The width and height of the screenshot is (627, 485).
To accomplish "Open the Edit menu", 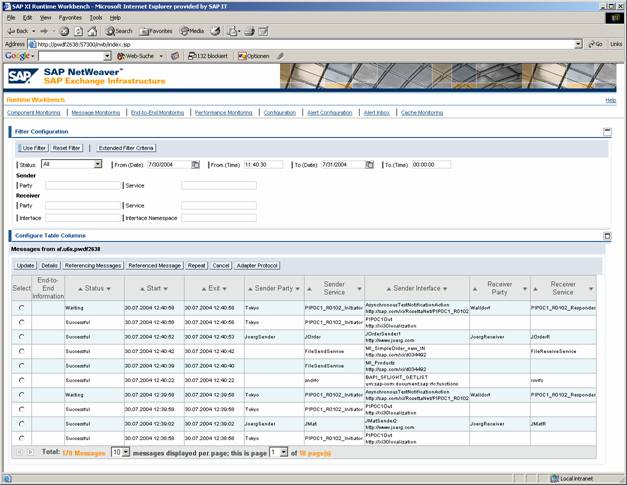I will pos(27,18).
